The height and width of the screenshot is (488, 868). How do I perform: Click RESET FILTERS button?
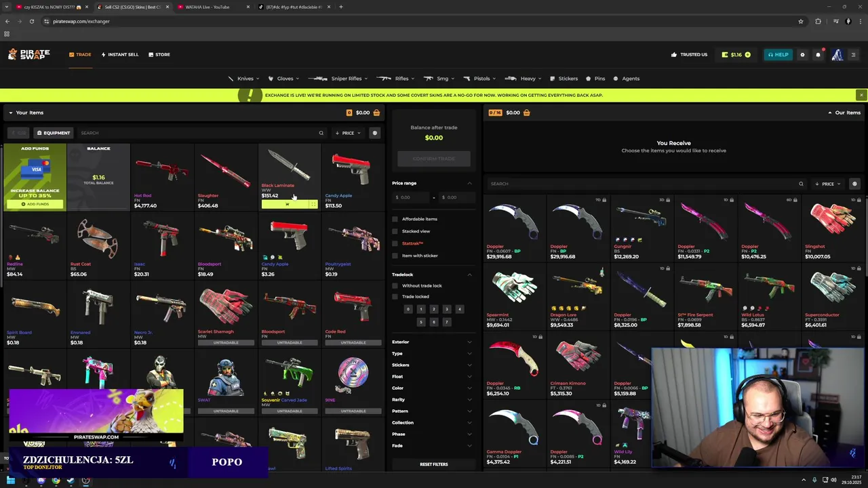click(433, 464)
